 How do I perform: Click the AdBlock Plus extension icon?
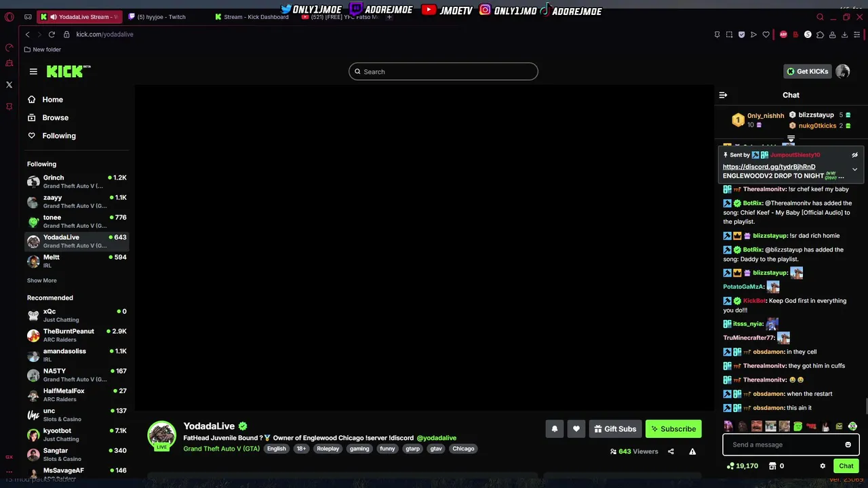783,35
